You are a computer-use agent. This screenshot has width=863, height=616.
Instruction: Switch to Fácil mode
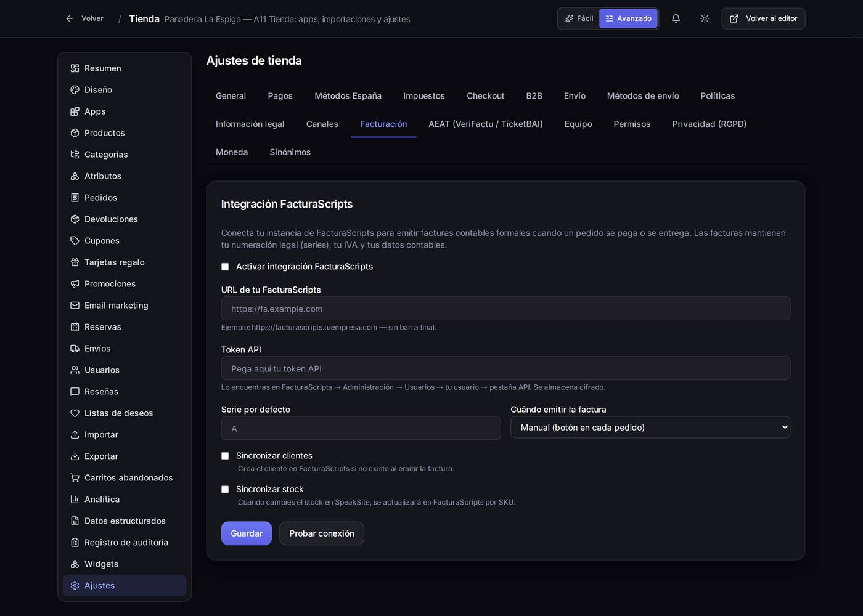coord(579,18)
